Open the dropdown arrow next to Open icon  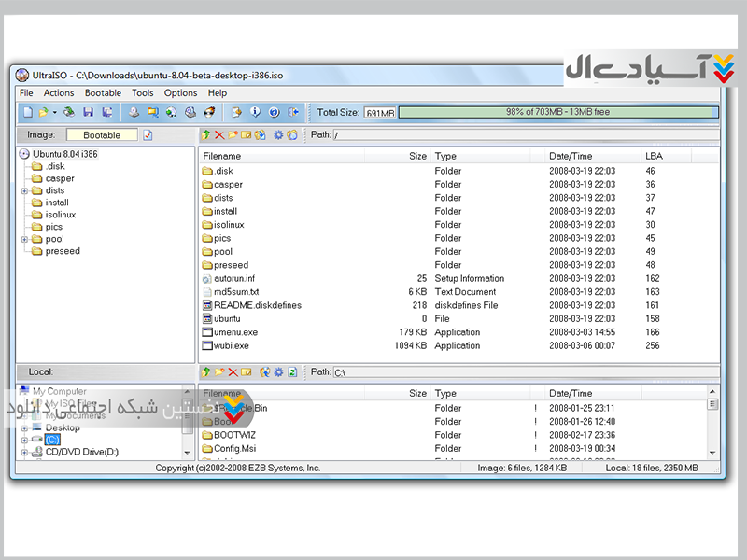[x=55, y=112]
